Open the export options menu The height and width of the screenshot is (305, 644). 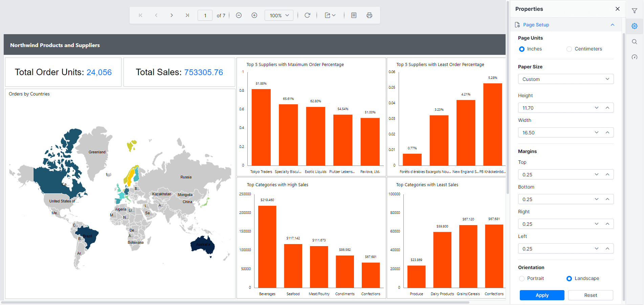point(330,15)
